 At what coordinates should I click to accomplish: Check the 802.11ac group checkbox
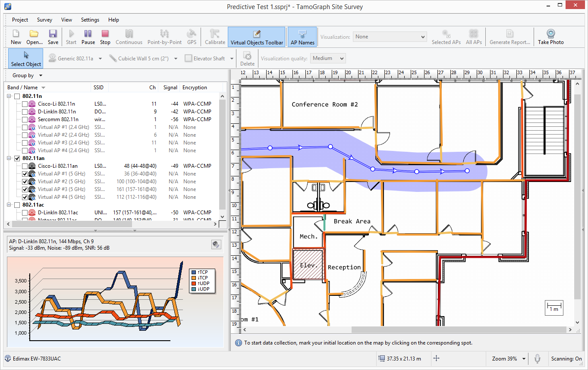coord(17,205)
